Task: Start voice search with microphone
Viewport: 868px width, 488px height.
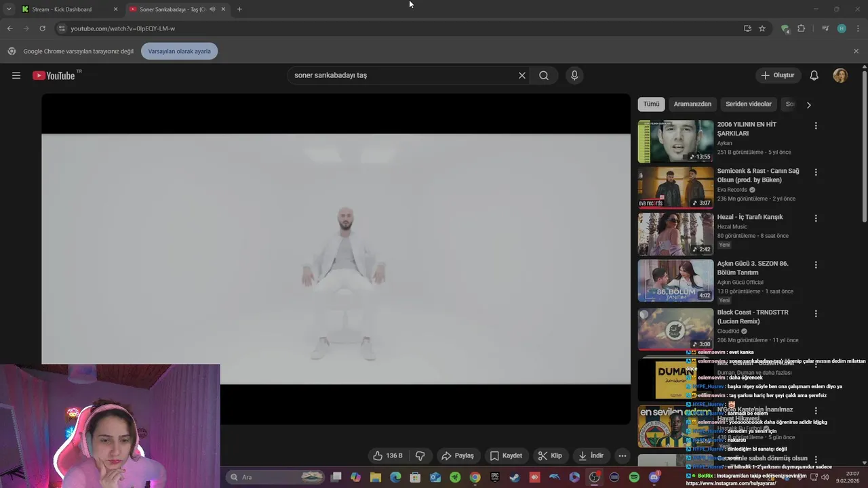Action: click(574, 75)
